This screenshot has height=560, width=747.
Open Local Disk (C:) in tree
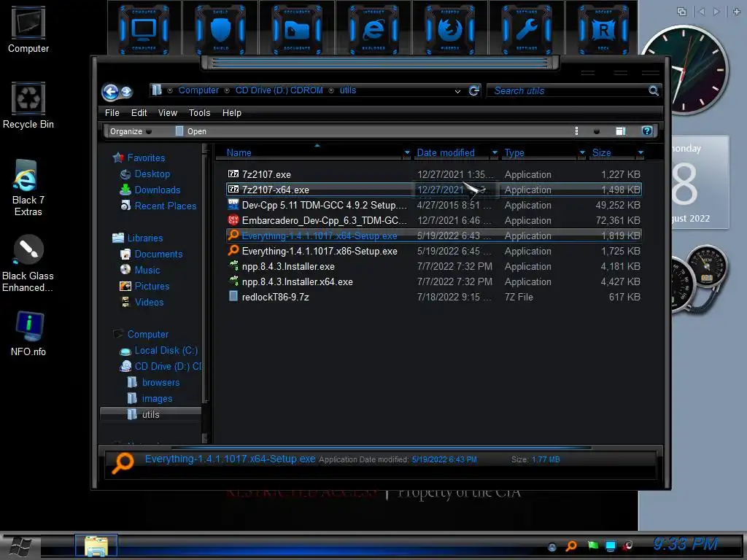tap(166, 351)
